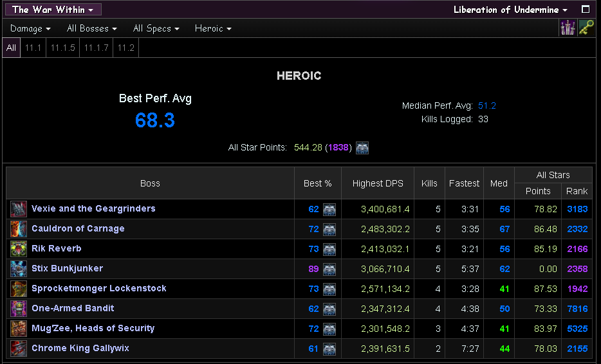Expand the Heroic difficulty dropdown
The width and height of the screenshot is (601, 364).
[213, 28]
